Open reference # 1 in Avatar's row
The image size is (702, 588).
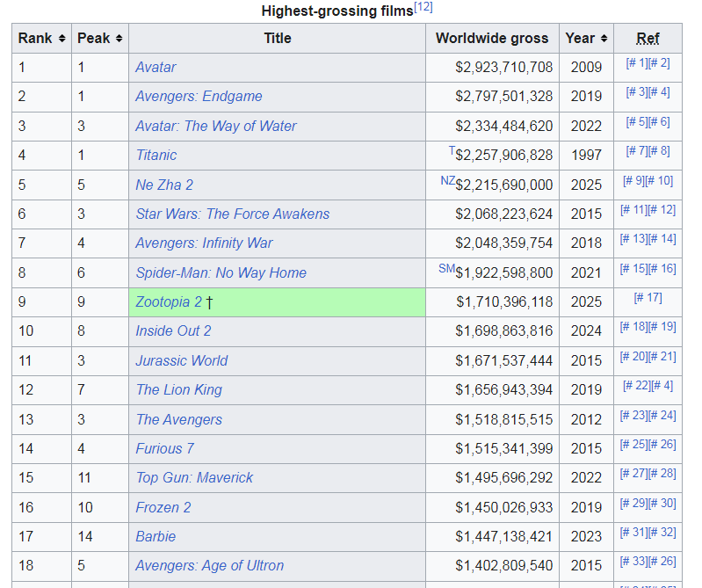coord(636,63)
